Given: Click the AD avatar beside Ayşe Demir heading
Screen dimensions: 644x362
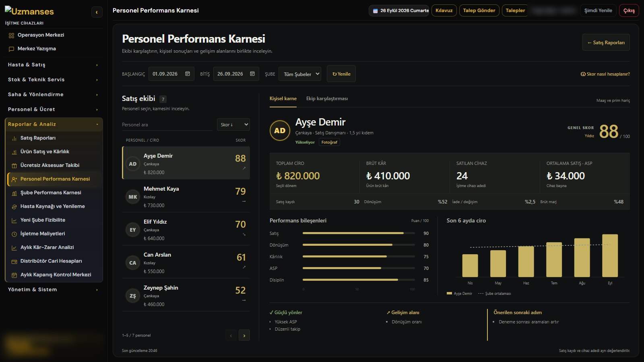Looking at the screenshot, I should tap(280, 131).
